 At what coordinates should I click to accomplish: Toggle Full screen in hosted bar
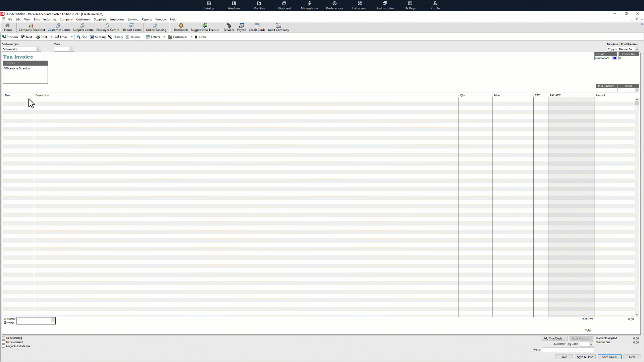click(x=360, y=5)
